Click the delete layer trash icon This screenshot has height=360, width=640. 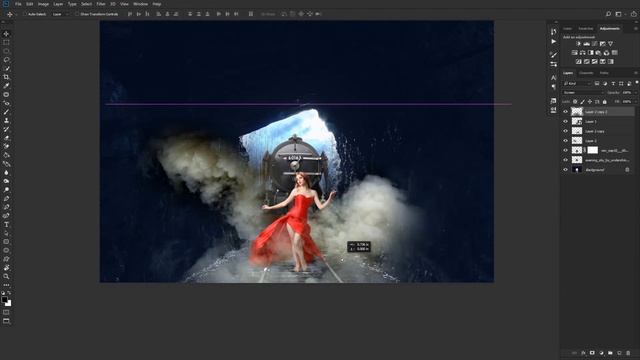pyautogui.click(x=628, y=353)
